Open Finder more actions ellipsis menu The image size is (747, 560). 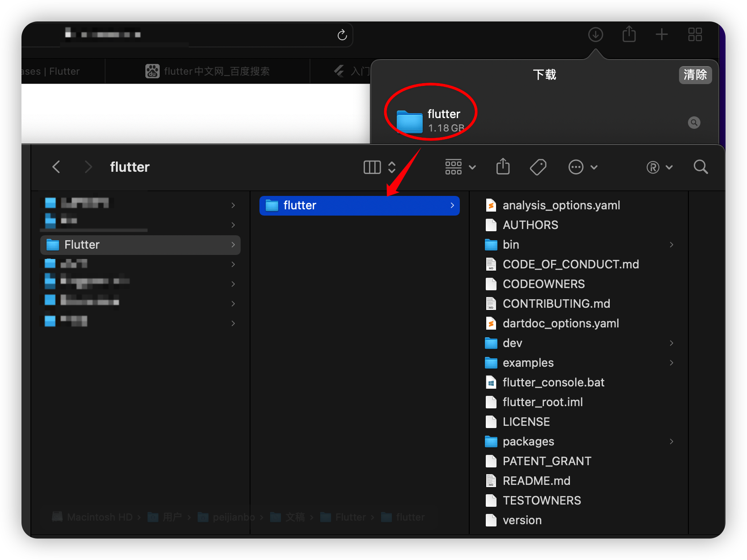click(x=582, y=167)
